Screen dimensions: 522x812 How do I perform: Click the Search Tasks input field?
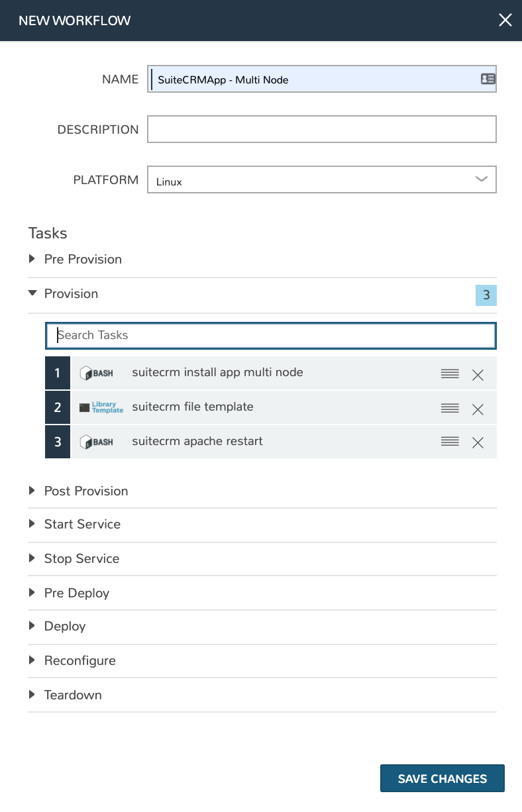270,335
